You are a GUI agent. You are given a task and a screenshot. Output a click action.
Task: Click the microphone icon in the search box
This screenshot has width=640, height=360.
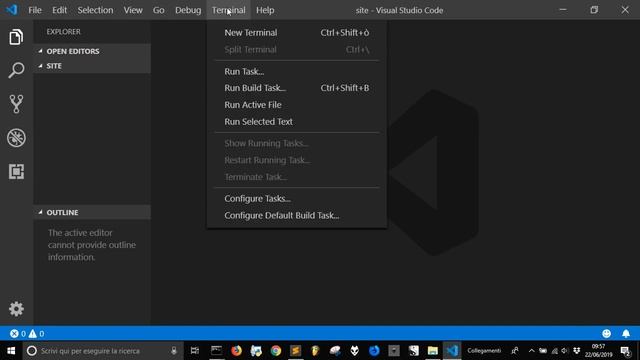point(174,351)
